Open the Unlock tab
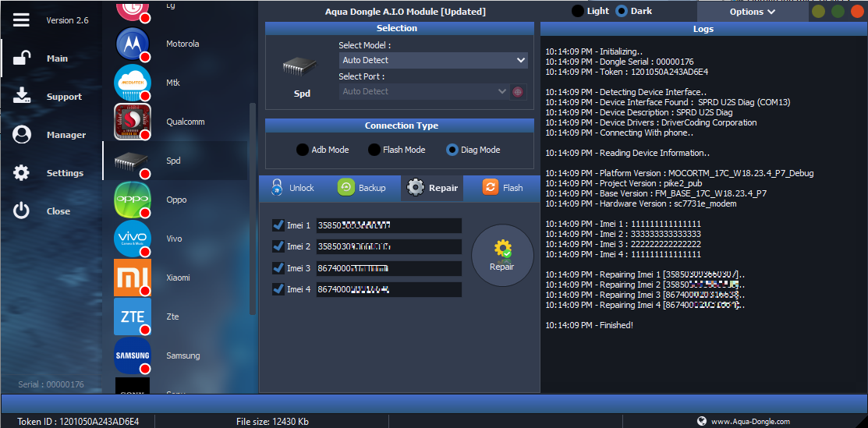The image size is (868, 428). [293, 188]
